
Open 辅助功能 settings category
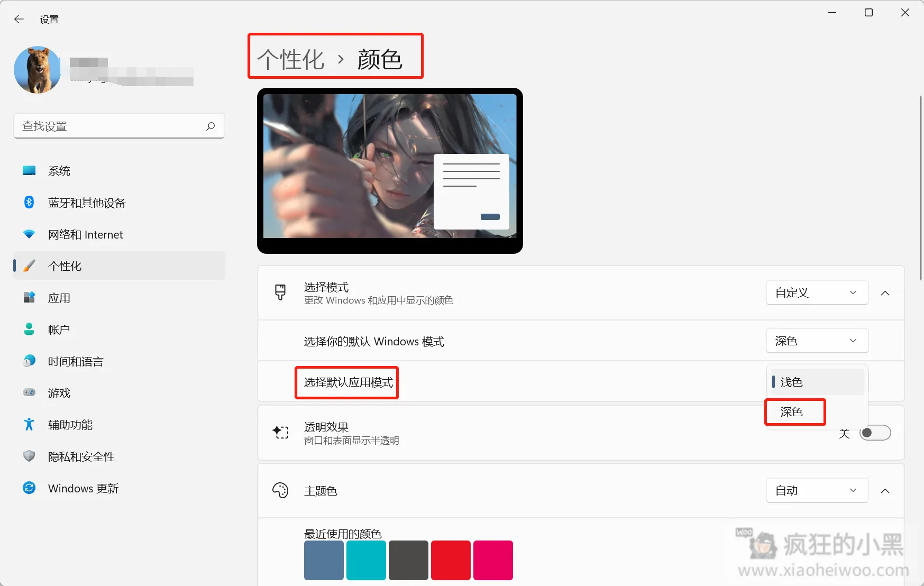(119, 425)
